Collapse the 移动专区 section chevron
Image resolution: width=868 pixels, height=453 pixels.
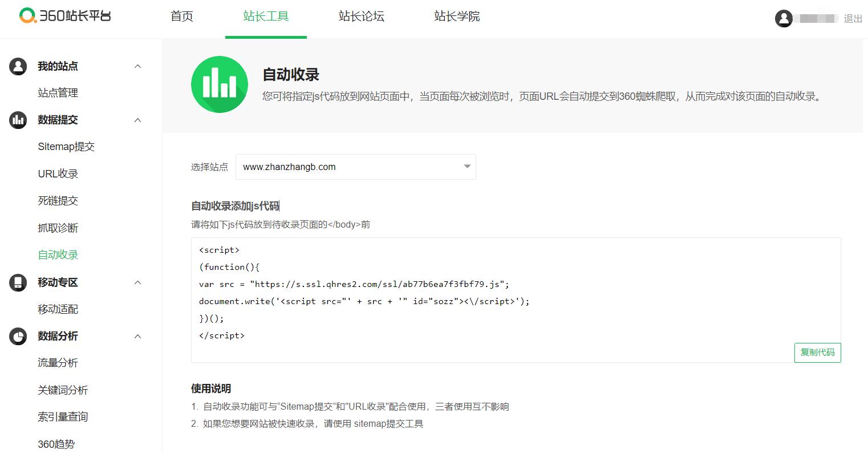137,282
